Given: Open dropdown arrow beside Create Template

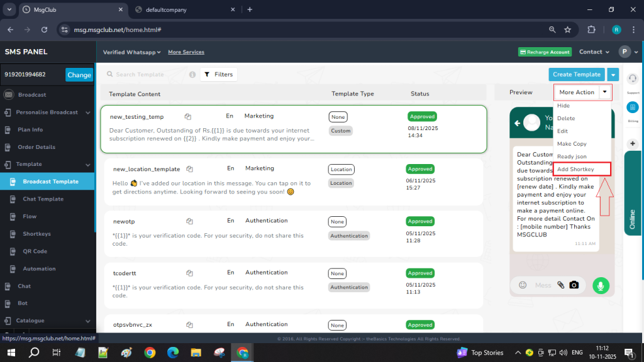Looking at the screenshot, I should click(613, 74).
